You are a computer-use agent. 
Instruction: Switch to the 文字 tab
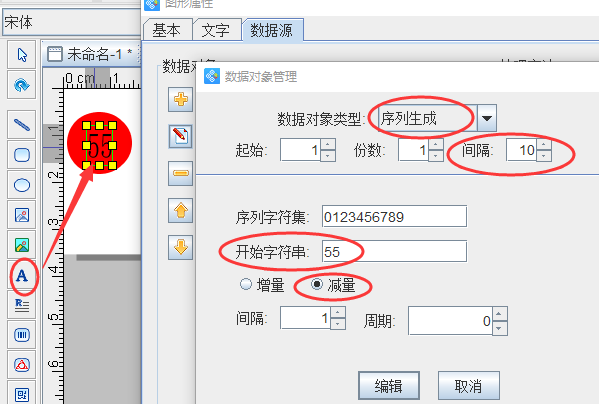(216, 30)
